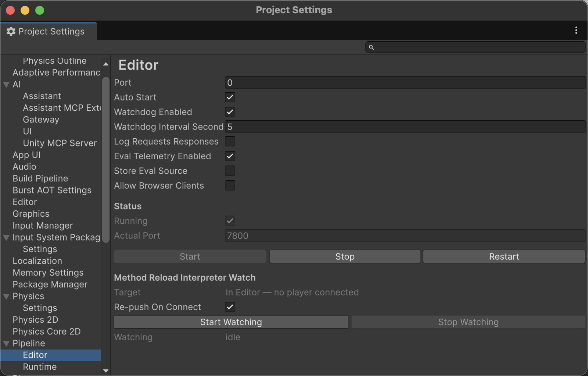Screen dimensions: 588x376
Task: Select Localization in the settings list
Action: (x=37, y=261)
